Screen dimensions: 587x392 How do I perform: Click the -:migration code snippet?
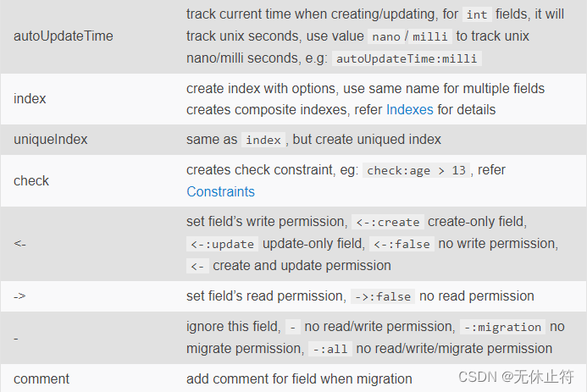point(502,328)
